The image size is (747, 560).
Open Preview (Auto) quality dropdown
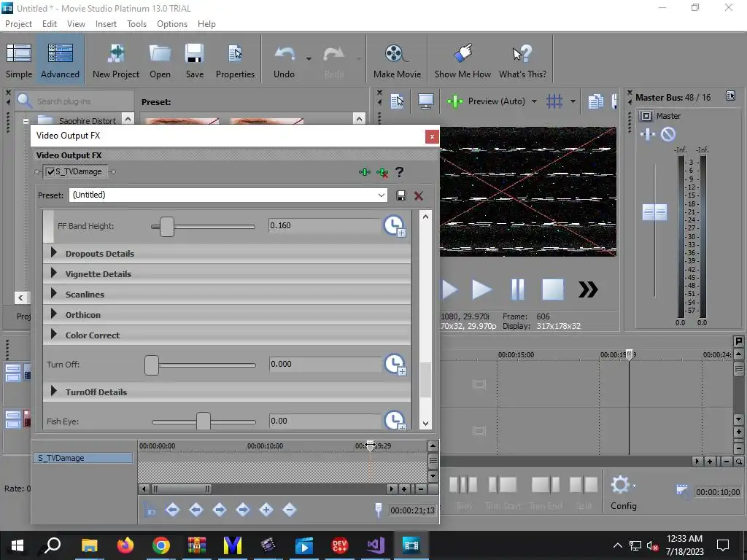coord(534,101)
